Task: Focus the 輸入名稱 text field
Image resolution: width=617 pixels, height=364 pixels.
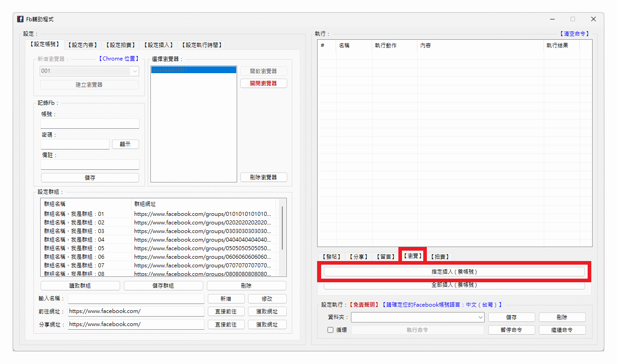Action: coord(136,299)
